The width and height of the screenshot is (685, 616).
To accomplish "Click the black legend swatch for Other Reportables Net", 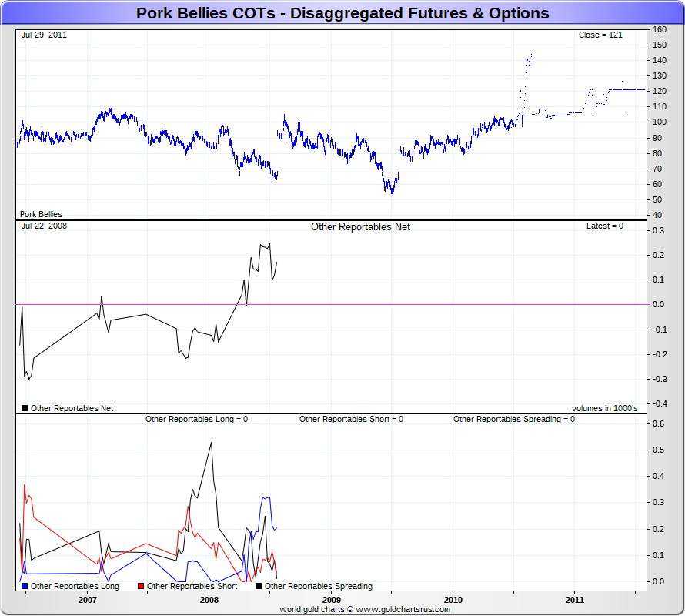I will click(x=25, y=408).
